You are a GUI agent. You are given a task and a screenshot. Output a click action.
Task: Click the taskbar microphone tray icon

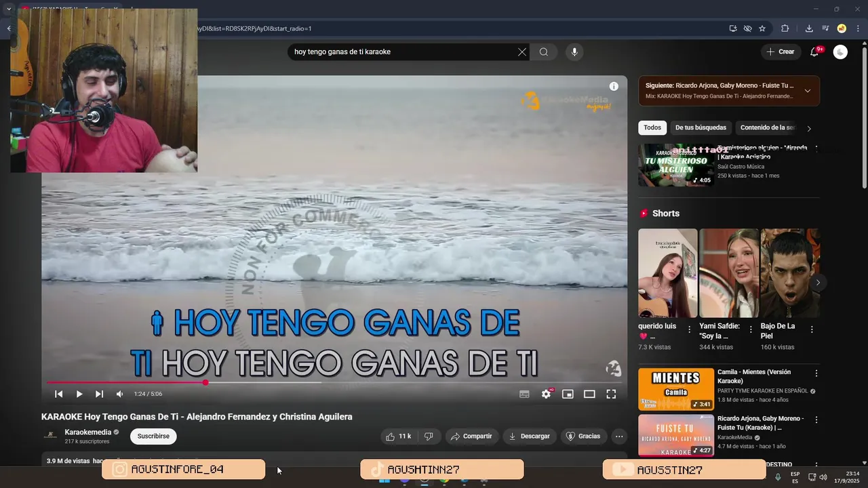(x=778, y=477)
